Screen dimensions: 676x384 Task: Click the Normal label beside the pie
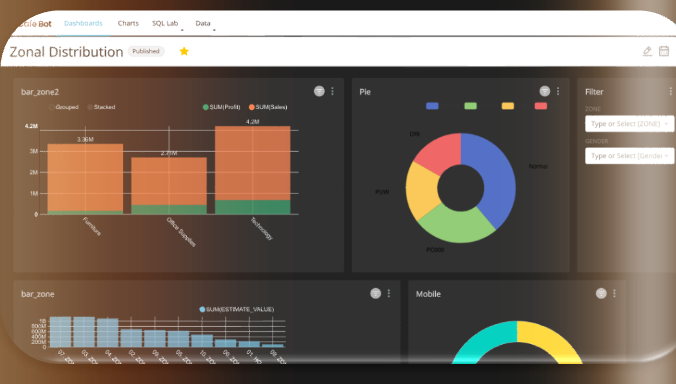point(538,166)
